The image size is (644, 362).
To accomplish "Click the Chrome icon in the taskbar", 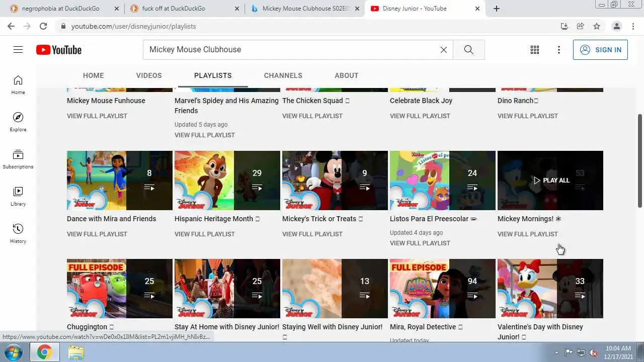I will click(44, 352).
